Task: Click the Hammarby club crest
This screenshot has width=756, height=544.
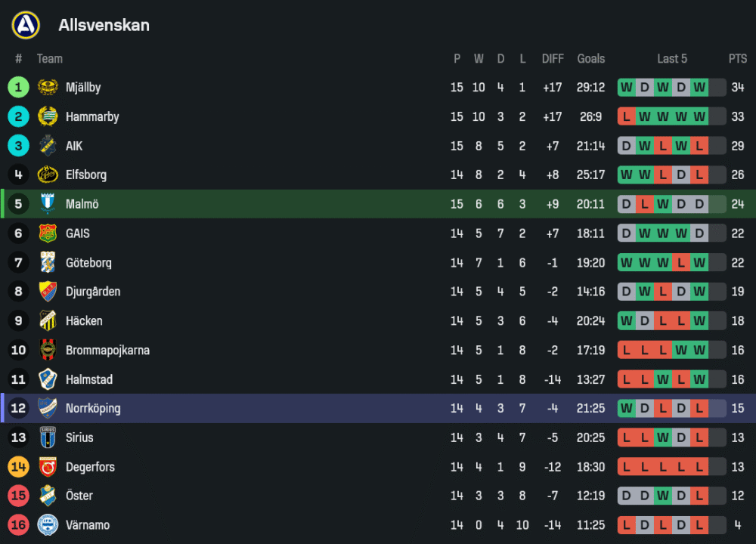Action: 48,116
